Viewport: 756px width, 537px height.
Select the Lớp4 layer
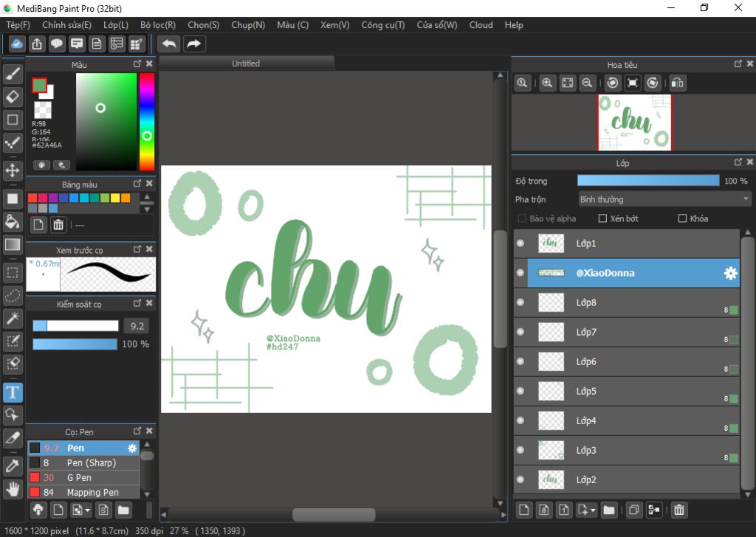coord(626,420)
